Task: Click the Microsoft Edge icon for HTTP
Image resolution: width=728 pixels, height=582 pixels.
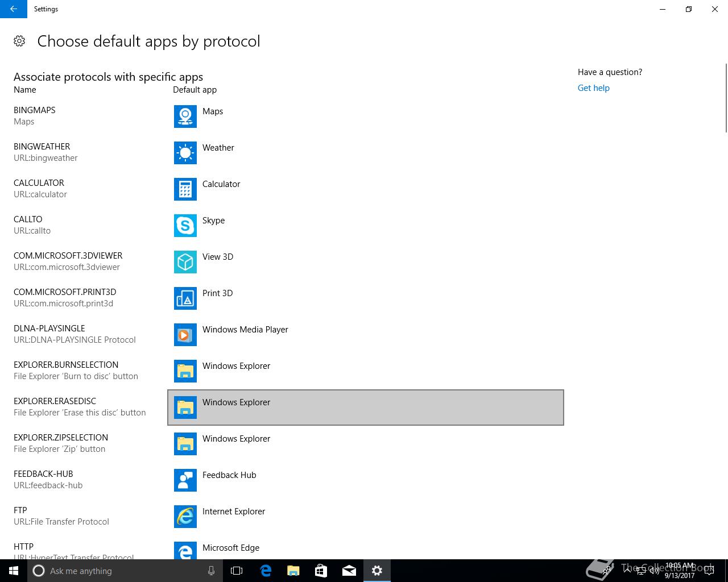Action: pos(185,551)
